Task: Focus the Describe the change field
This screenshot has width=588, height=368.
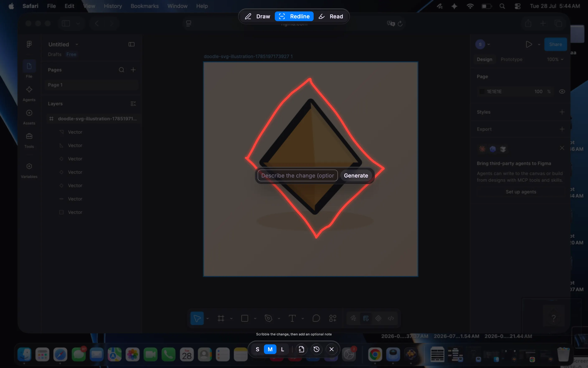Action: pyautogui.click(x=298, y=175)
